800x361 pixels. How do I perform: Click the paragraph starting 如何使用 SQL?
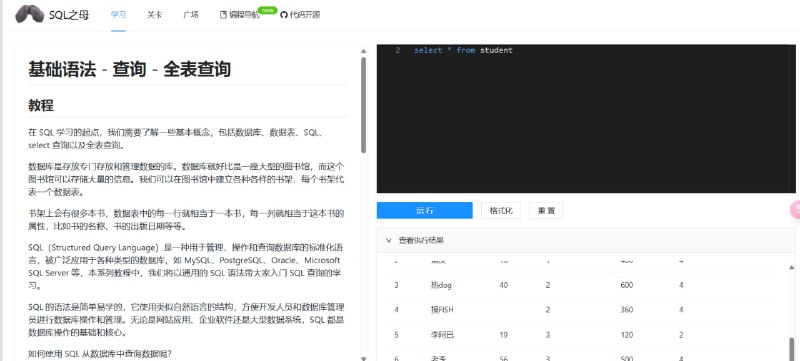(99, 353)
